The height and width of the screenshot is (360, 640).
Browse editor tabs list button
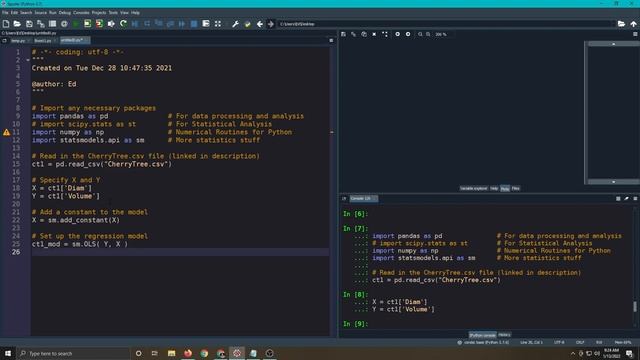pos(4,41)
